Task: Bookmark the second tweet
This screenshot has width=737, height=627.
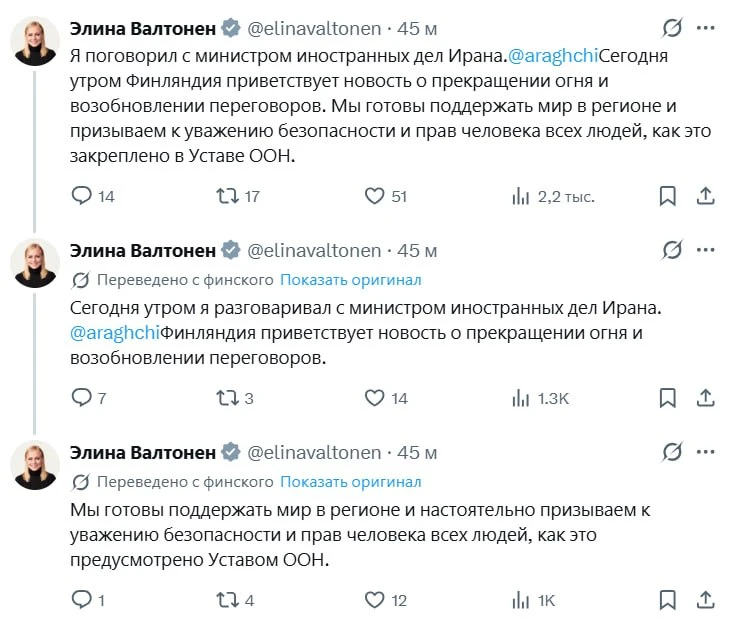Action: pyautogui.click(x=667, y=398)
